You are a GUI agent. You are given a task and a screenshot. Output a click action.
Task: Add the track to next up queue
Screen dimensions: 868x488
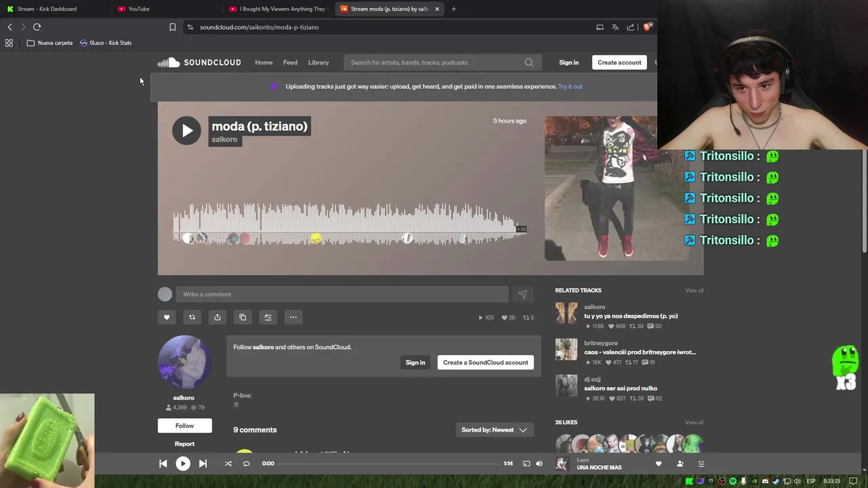pos(268,317)
